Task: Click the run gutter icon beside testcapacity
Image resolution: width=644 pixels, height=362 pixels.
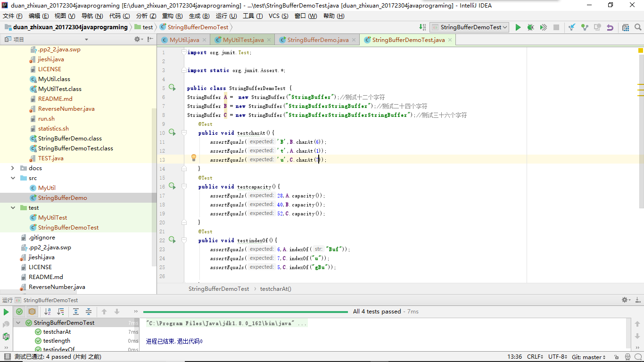Action: 172,186
